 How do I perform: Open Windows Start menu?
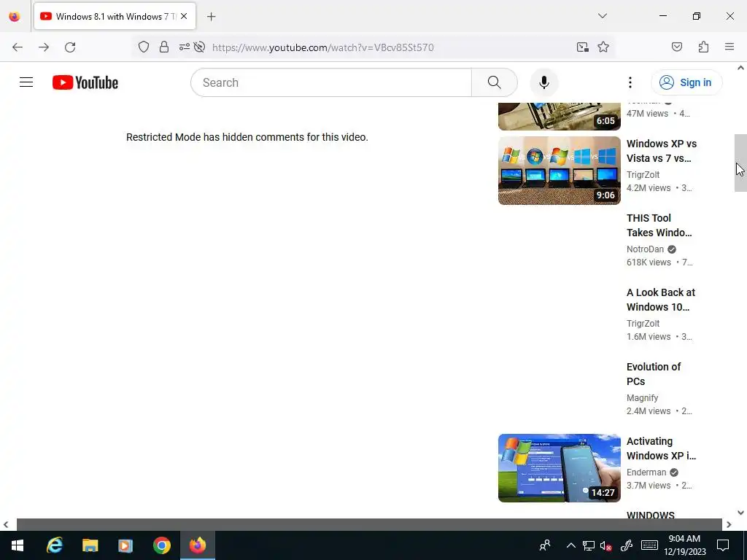(18, 545)
